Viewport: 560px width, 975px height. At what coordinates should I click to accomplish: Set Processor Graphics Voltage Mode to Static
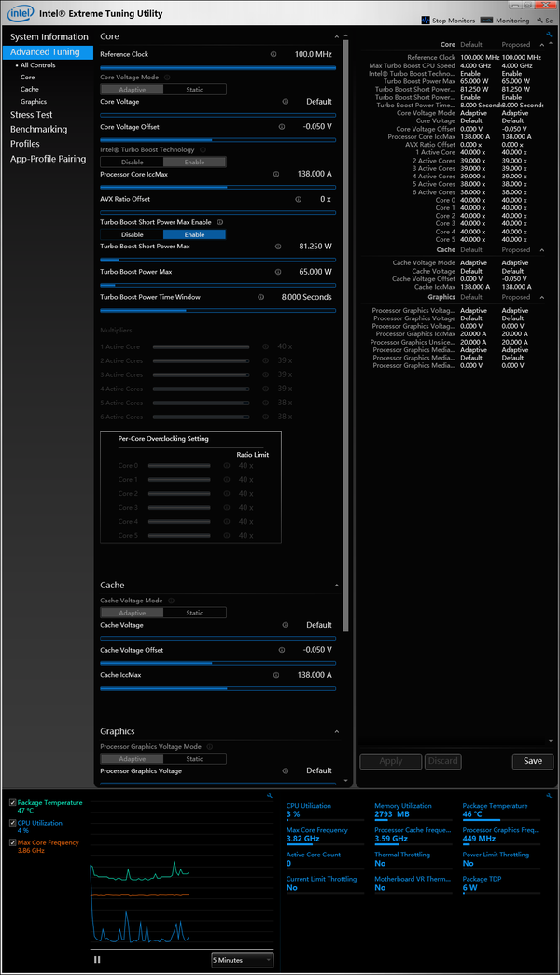click(x=194, y=759)
